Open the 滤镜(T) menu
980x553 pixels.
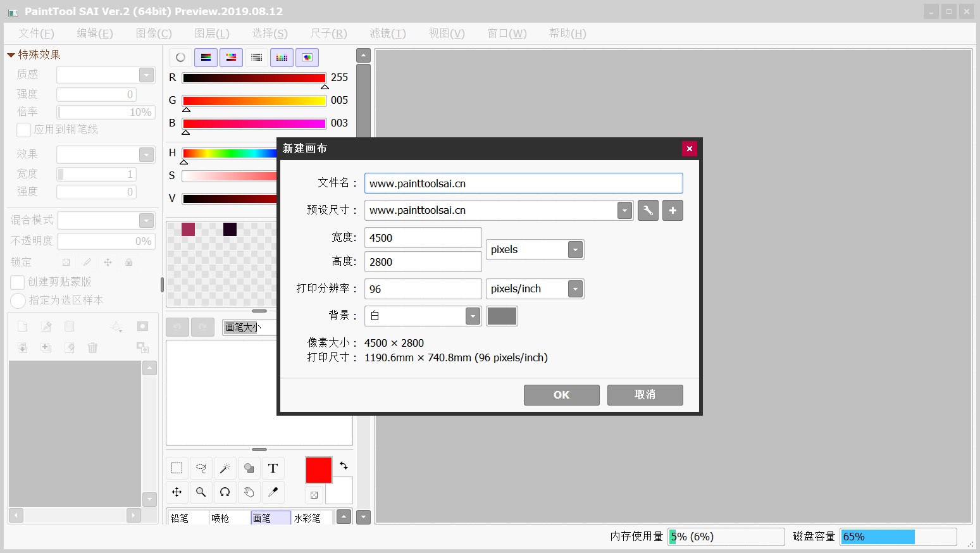tap(388, 34)
